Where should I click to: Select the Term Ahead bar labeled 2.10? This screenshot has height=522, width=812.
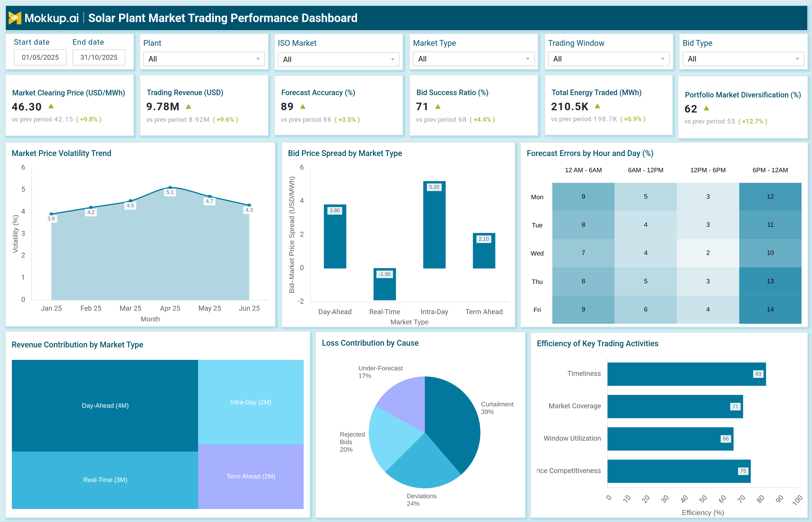tap(484, 251)
